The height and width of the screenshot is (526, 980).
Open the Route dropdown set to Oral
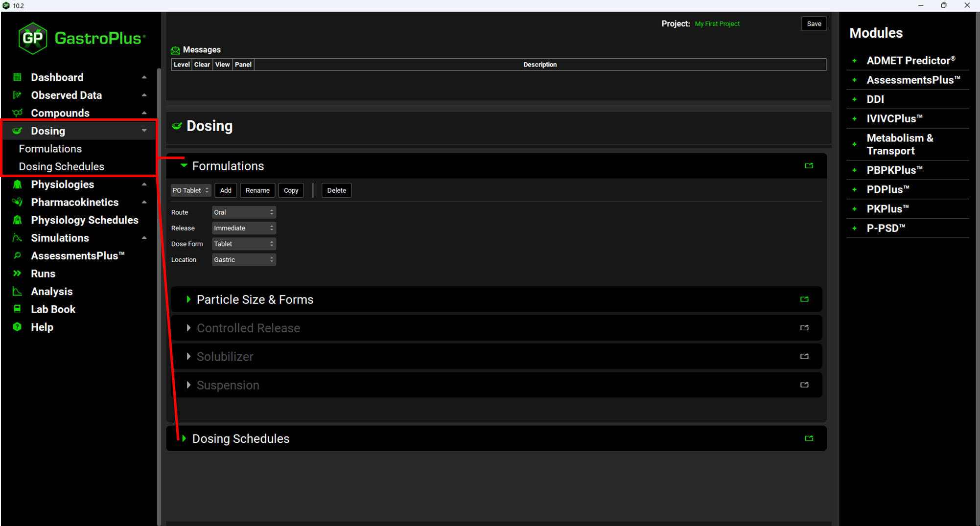click(x=243, y=212)
